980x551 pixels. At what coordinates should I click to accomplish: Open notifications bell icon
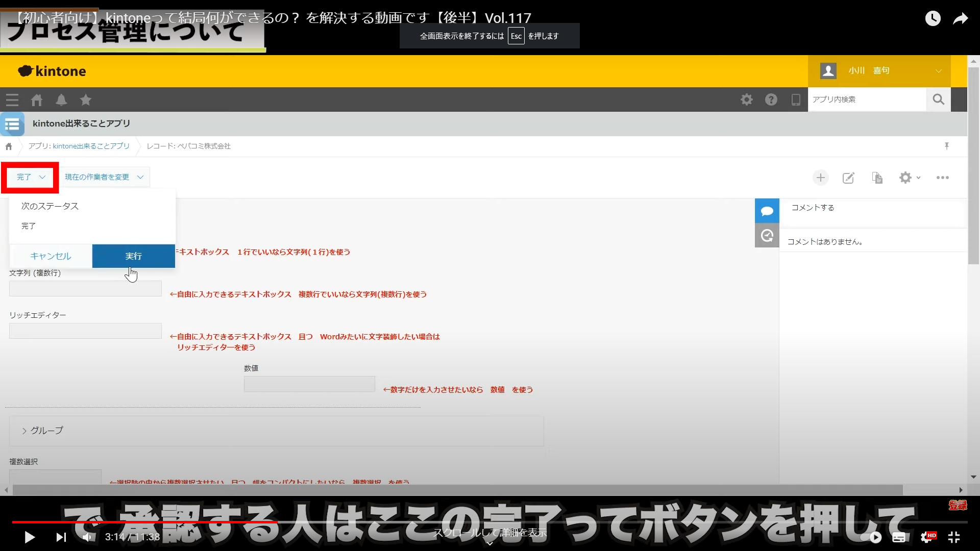click(61, 100)
